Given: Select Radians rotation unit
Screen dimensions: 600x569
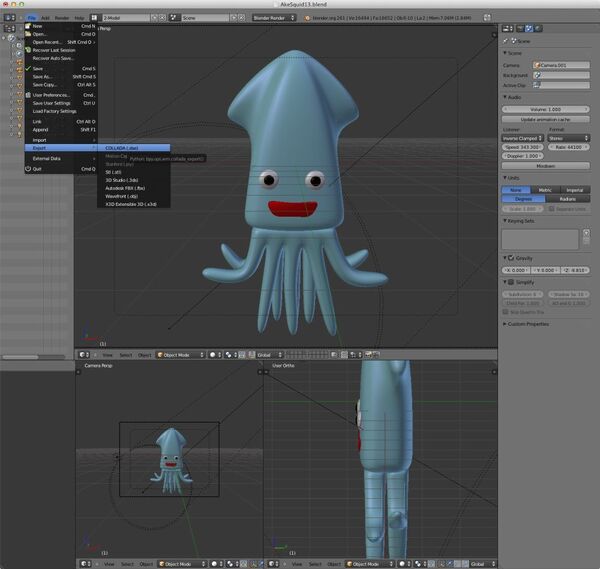Looking at the screenshot, I should (x=570, y=198).
